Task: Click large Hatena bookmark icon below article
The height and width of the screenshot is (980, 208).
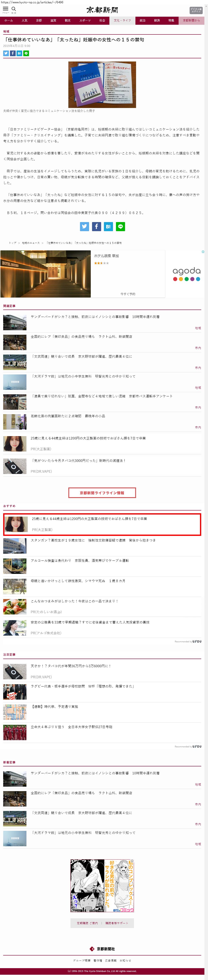Action: (108, 226)
